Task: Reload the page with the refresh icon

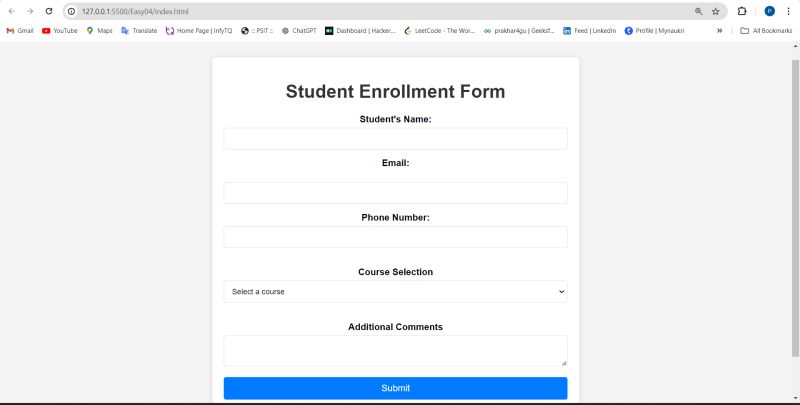Action: (x=49, y=11)
